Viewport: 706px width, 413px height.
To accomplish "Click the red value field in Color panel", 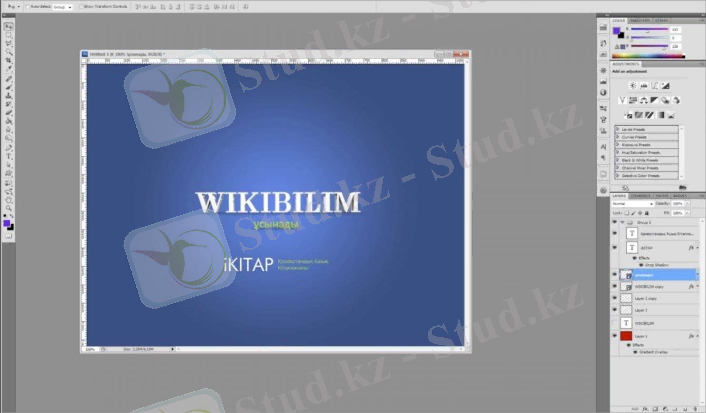I will click(676, 29).
